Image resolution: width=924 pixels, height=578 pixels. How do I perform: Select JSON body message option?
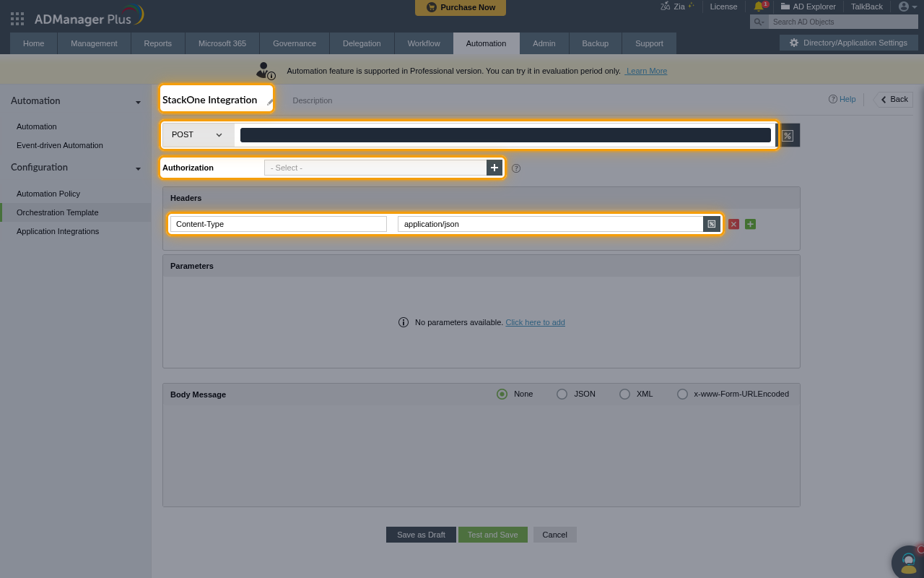(562, 394)
